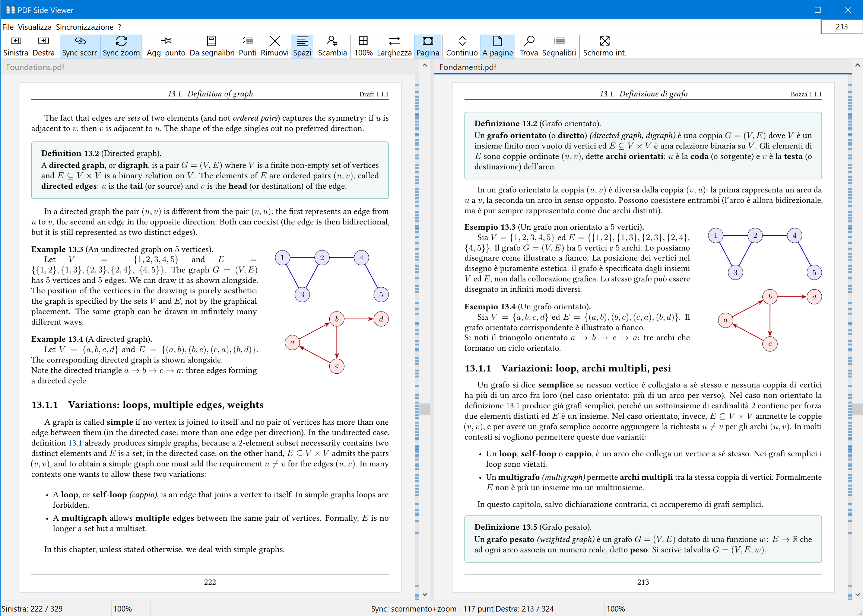863x616 pixels.
Task: Toggle the Spazi toolbar option
Action: [x=302, y=46]
